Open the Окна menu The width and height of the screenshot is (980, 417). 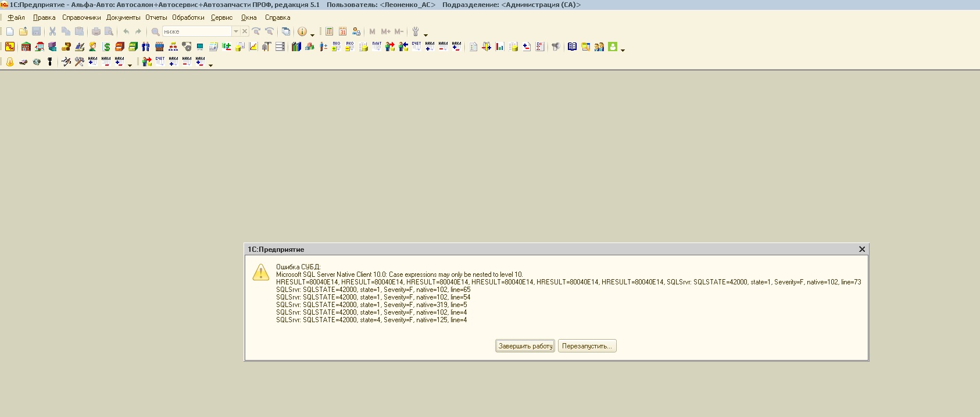pyautogui.click(x=249, y=17)
